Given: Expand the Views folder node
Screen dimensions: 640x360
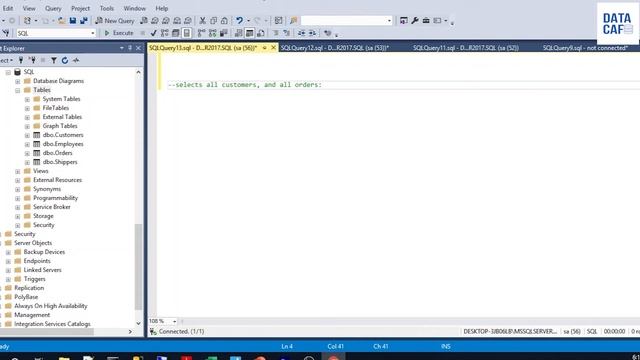Looking at the screenshot, I should [18, 171].
